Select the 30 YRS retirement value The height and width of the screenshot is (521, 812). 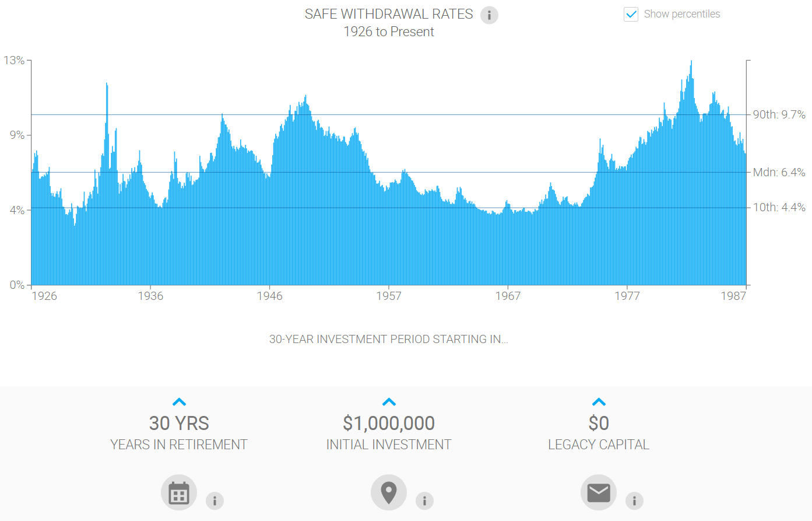179,423
